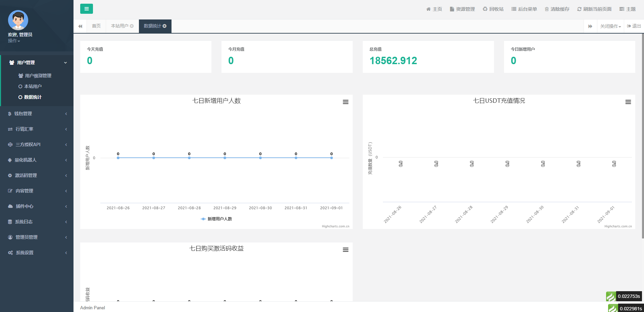Click 退出 to log out

click(x=634, y=26)
